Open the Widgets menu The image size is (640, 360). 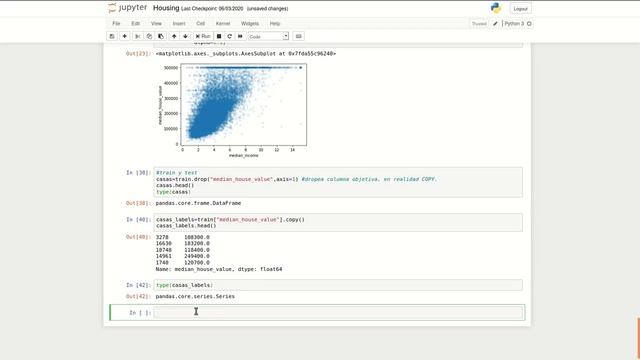pyautogui.click(x=250, y=24)
